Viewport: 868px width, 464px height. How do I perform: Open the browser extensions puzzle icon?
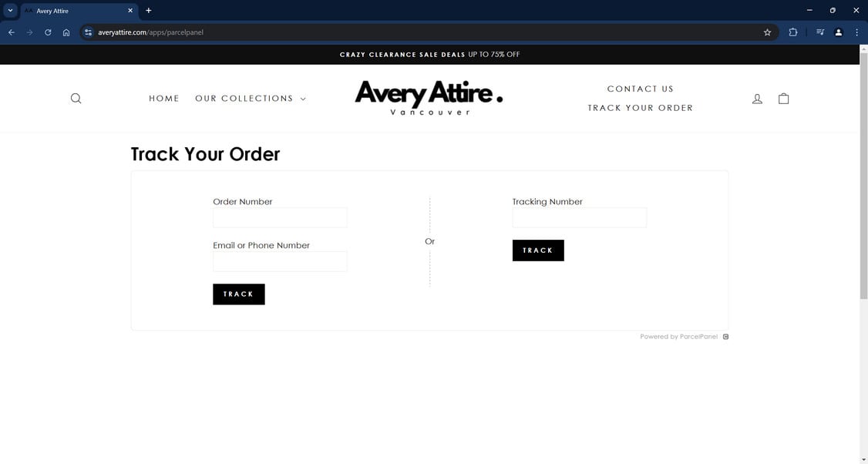tap(792, 32)
